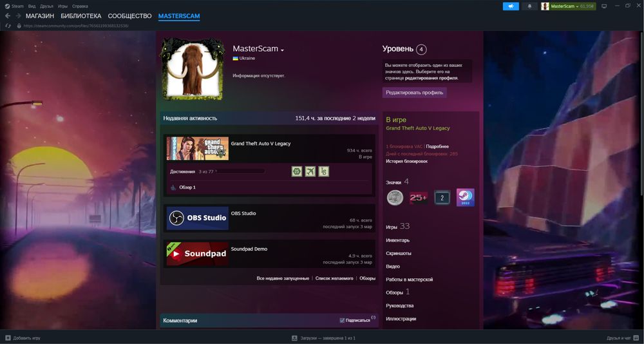Open the Иллюстрации link
The width and height of the screenshot is (644, 344).
[x=401, y=318]
